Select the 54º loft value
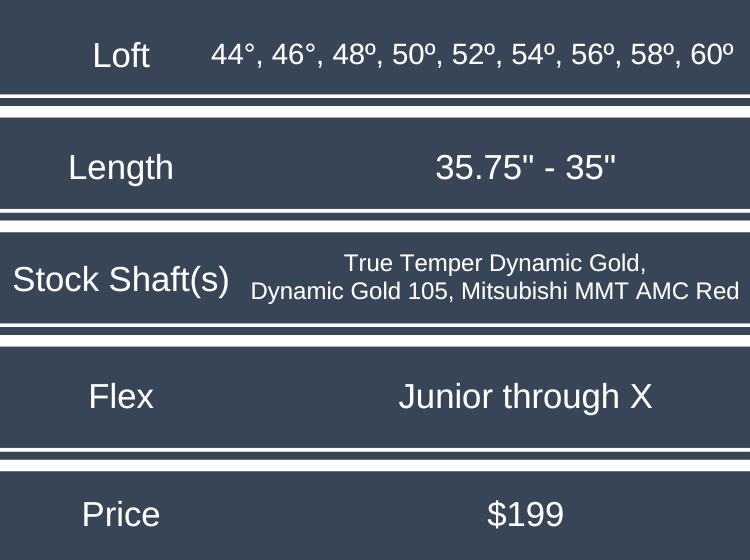Image resolution: width=750 pixels, height=560 pixels. pyautogui.click(x=534, y=54)
